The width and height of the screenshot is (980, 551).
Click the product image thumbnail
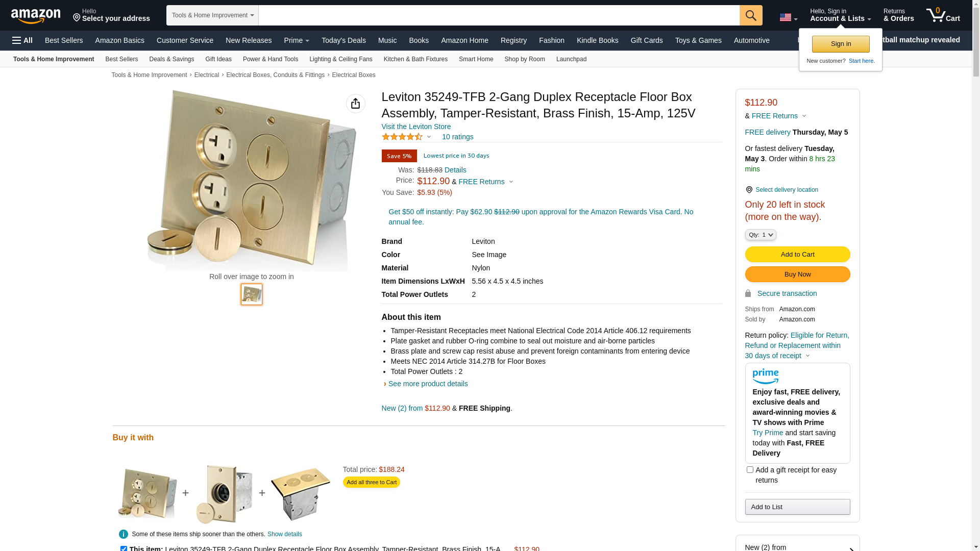[251, 294]
